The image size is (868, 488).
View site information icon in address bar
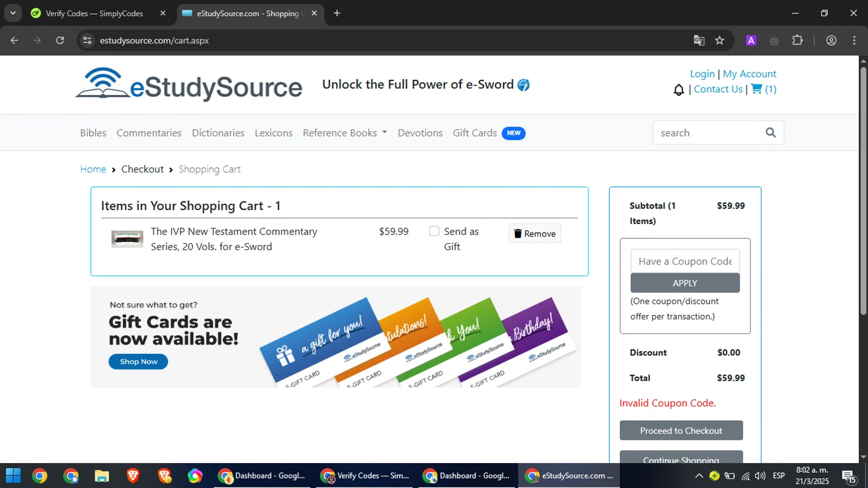point(87,41)
